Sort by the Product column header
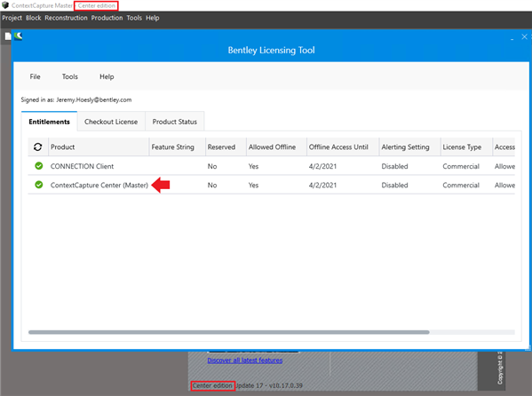532x396 pixels. pyautogui.click(x=99, y=147)
